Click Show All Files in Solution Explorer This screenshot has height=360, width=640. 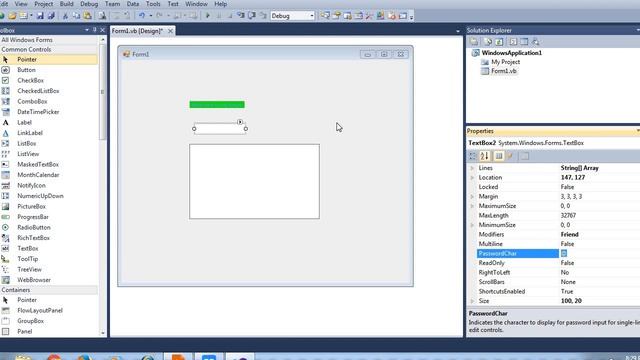488,42
